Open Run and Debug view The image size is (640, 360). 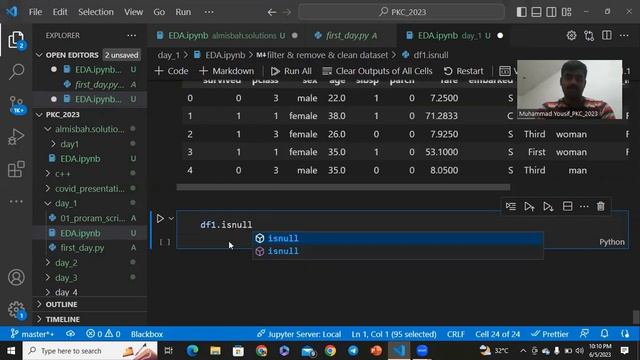[x=16, y=137]
